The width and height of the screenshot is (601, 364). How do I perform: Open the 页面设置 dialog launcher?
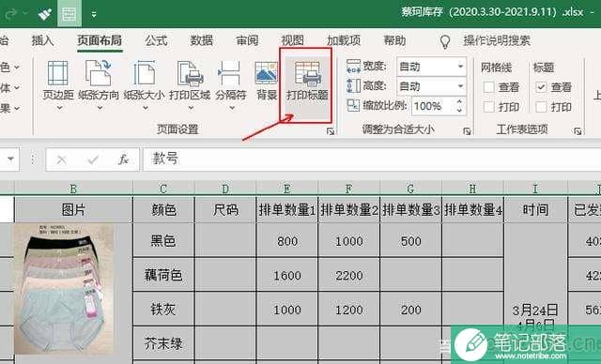click(x=330, y=131)
